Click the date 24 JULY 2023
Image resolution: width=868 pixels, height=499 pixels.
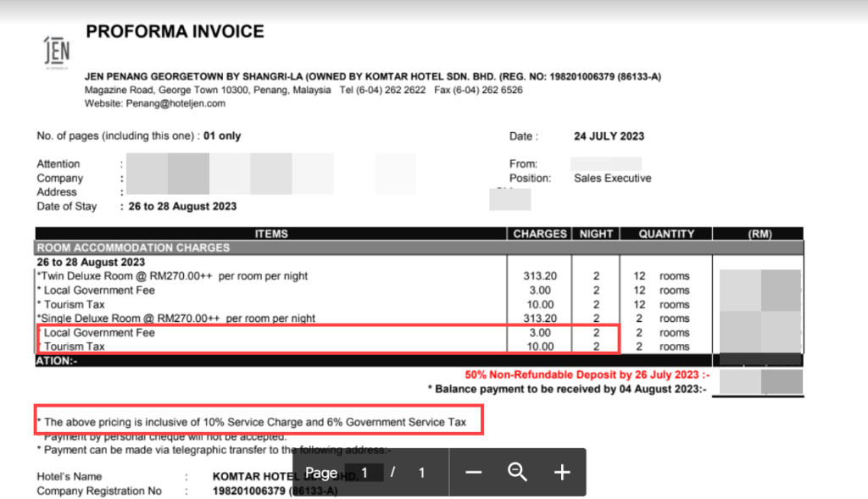[x=609, y=136]
